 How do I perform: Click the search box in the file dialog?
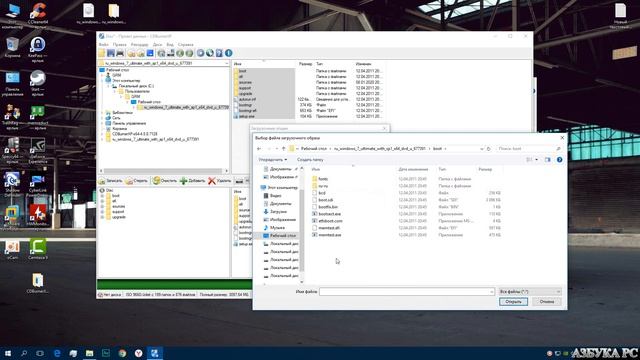[529, 149]
